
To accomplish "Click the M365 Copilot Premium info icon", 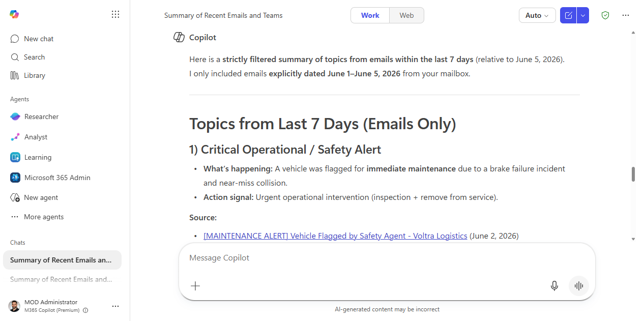I will (85, 310).
